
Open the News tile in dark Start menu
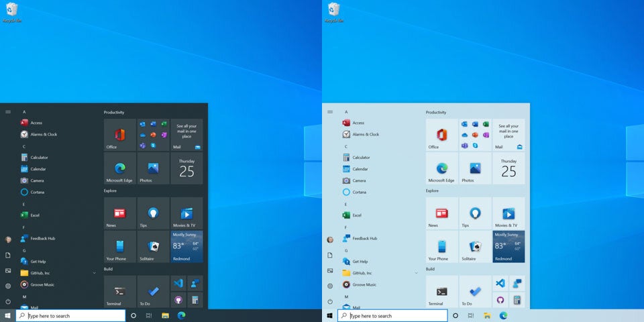[x=120, y=213]
